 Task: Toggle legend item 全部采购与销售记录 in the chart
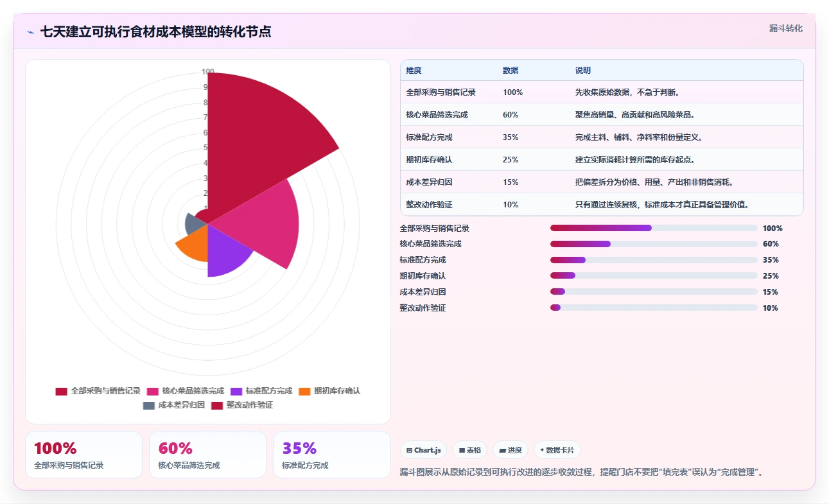click(x=98, y=391)
